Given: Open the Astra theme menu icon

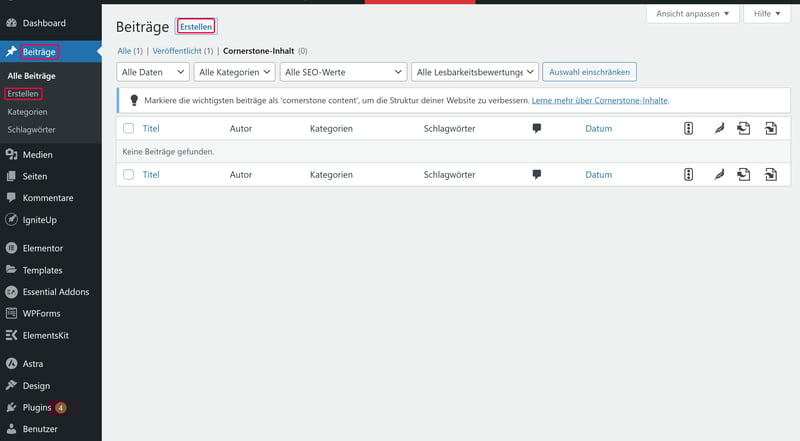Looking at the screenshot, I should coord(11,364).
